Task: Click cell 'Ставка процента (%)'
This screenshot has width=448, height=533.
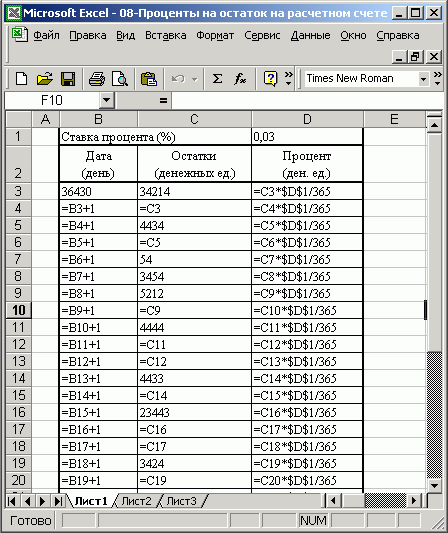Action: [155, 137]
